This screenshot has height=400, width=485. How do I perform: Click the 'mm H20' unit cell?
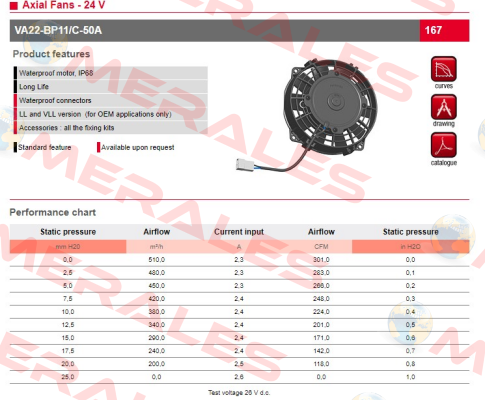click(68, 247)
